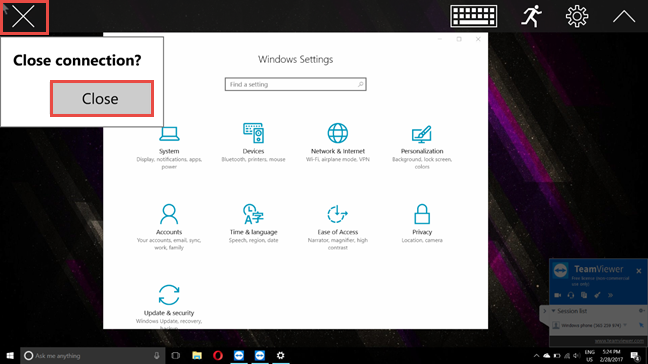
Task: Switch to the first TeamViewer taskbar icon
Action: 239,355
